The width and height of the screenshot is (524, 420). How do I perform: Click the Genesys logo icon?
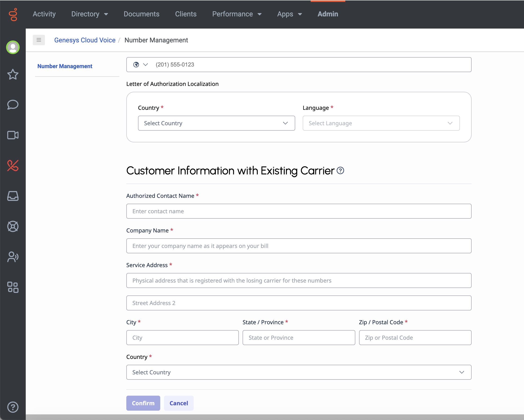[13, 14]
